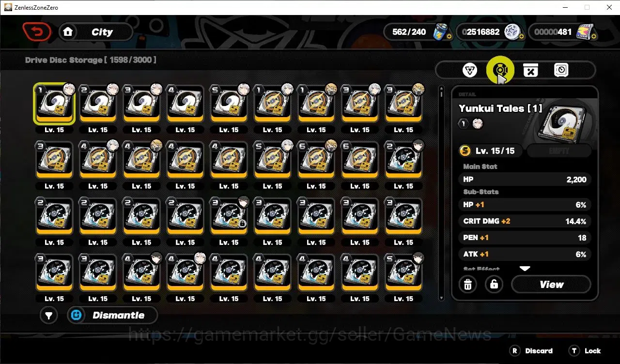This screenshot has height=364, width=620.
Task: Click the slot 1 badge in Detail
Action: tap(464, 123)
